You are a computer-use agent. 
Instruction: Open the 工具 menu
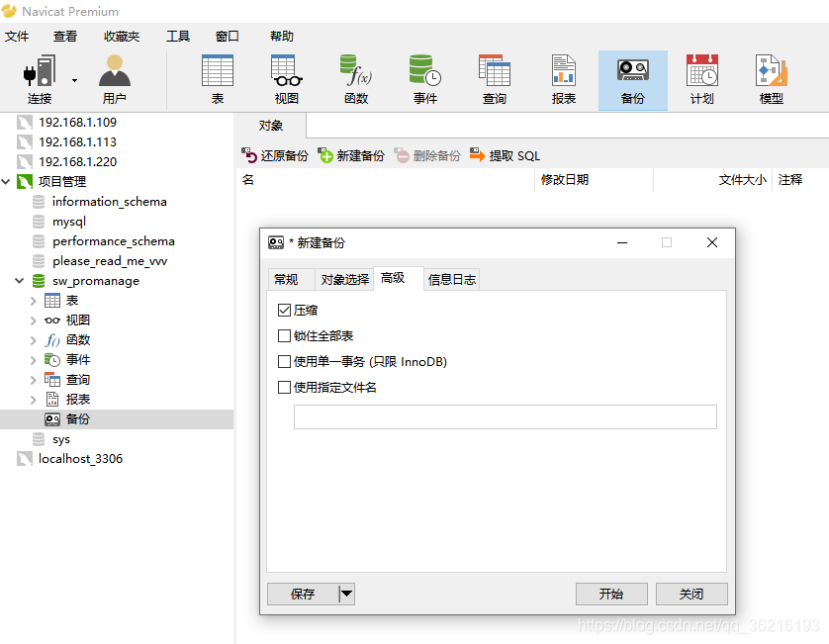[x=178, y=36]
